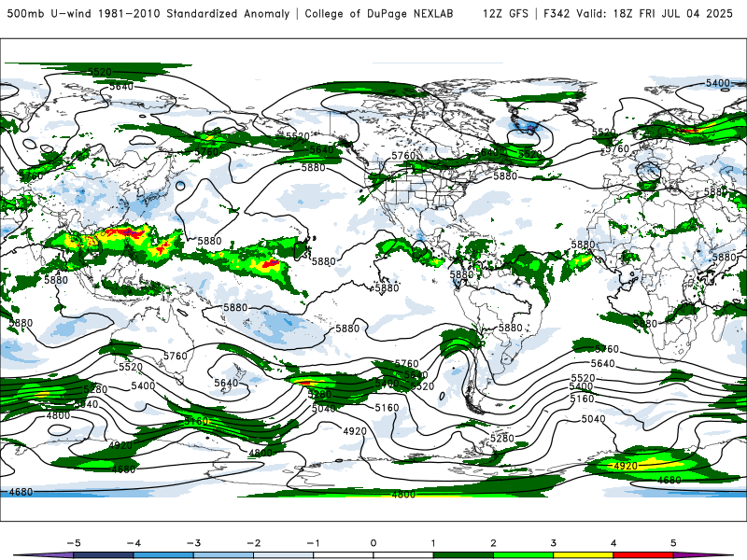Image resolution: width=747 pixels, height=560 pixels.
Task: Click the '5400' contour label north of Scandinavia
Action: pyautogui.click(x=717, y=83)
